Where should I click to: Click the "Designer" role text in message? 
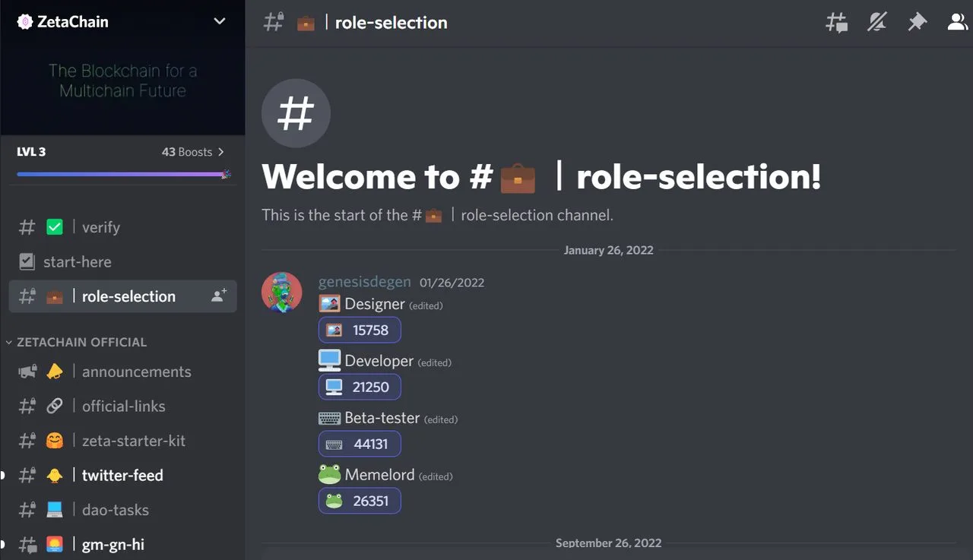(x=375, y=304)
